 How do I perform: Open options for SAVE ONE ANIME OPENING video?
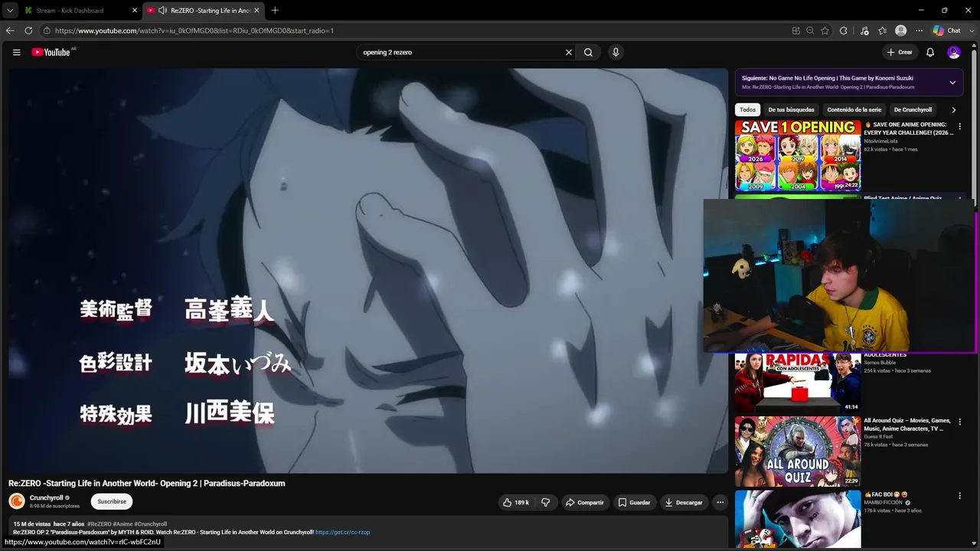(959, 126)
